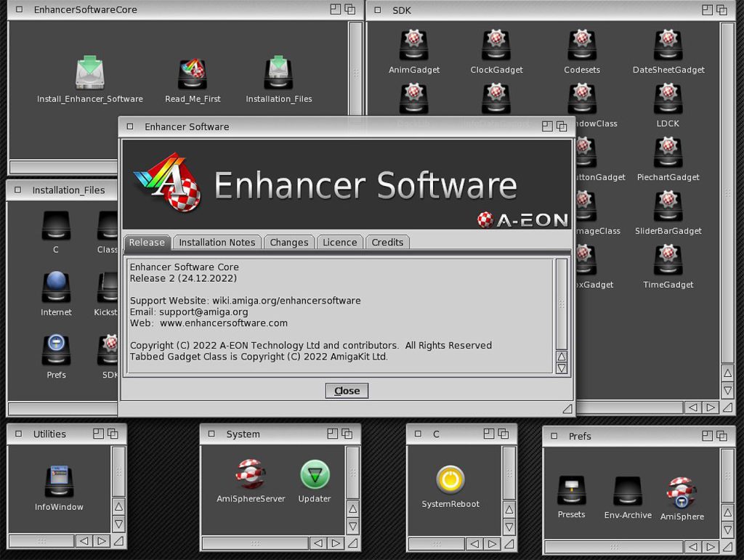
Task: Click the System window's scroll-left arrow
Action: pos(318,543)
